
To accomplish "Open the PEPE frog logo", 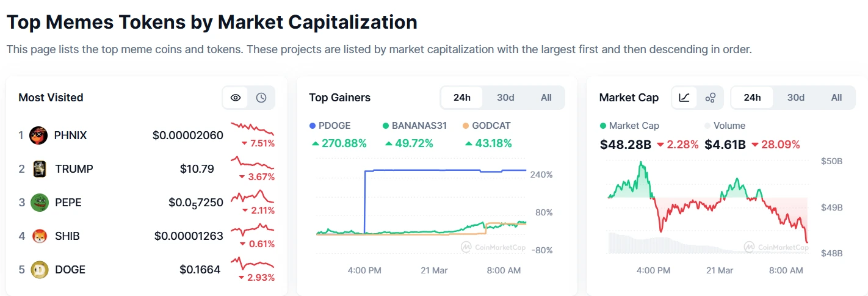I will tap(39, 202).
